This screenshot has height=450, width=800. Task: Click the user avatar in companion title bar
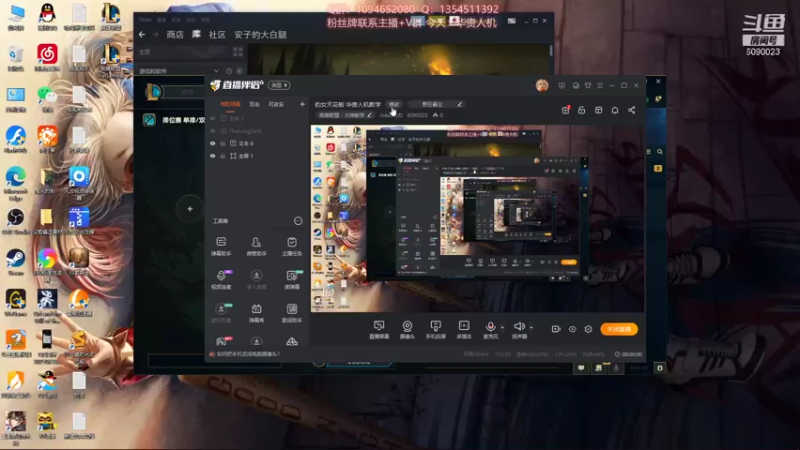click(542, 85)
